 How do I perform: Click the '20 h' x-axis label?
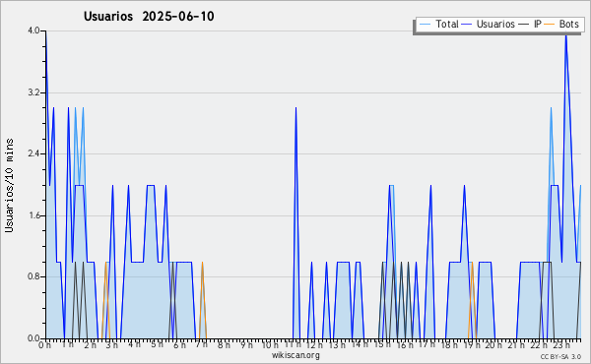493,345
